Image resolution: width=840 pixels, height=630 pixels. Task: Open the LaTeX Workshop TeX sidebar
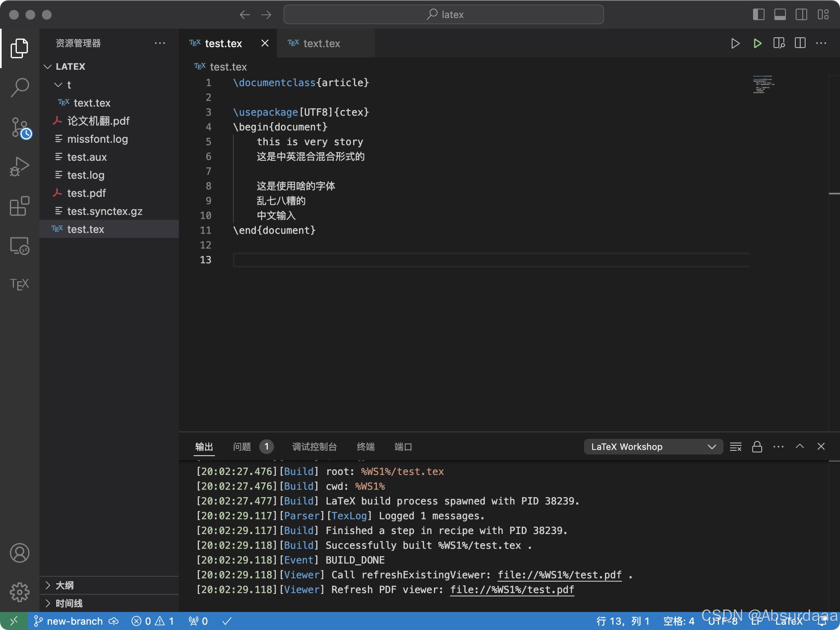[19, 284]
